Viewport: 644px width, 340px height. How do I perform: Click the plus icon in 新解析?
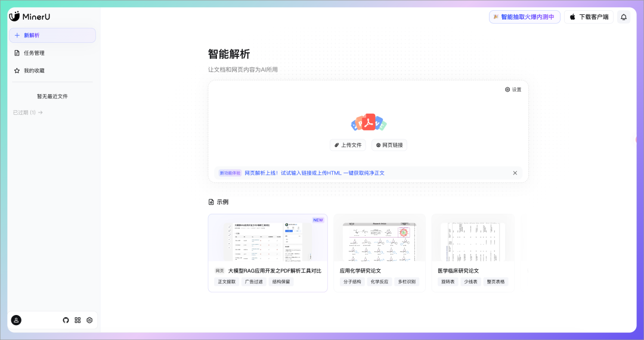17,35
